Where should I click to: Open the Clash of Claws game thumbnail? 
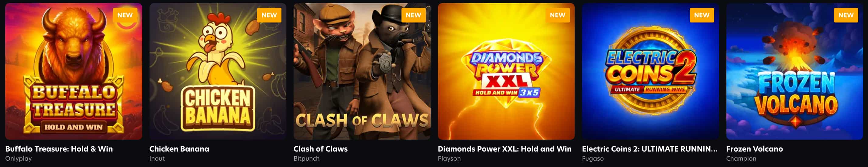pos(362,71)
